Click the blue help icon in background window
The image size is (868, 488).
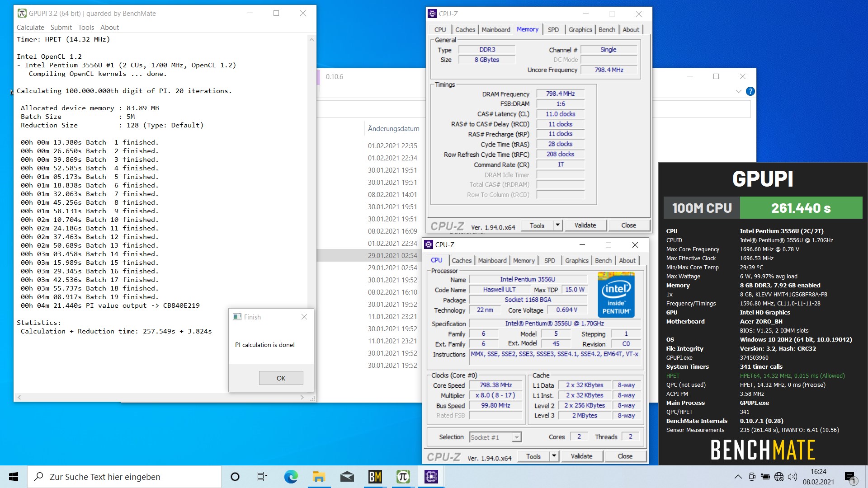[750, 91]
